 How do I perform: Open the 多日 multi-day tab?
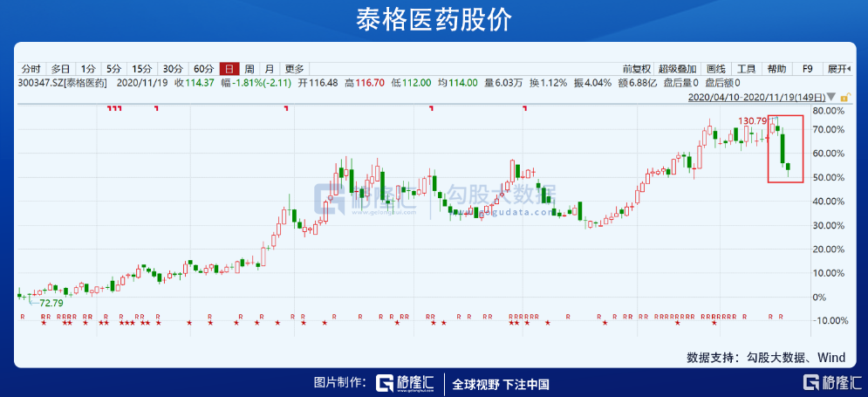[61, 69]
